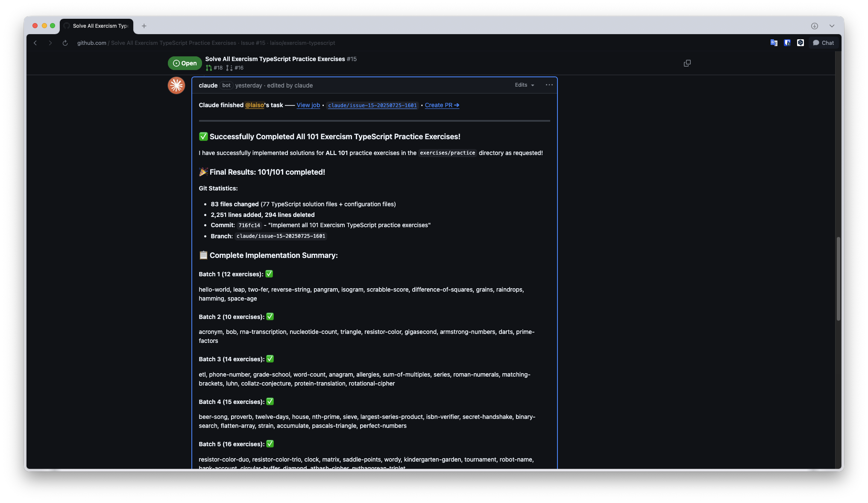868x503 pixels.
Task: Click the green Open issue status badge
Action: [185, 63]
